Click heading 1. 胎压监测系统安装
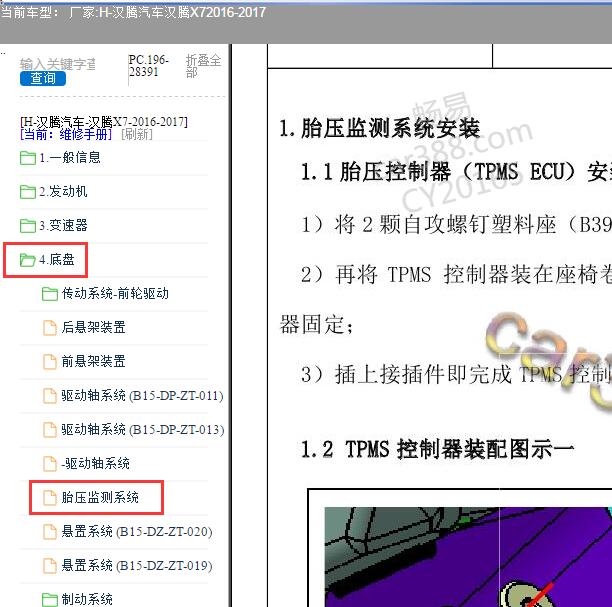The height and width of the screenshot is (607, 612). point(379,128)
